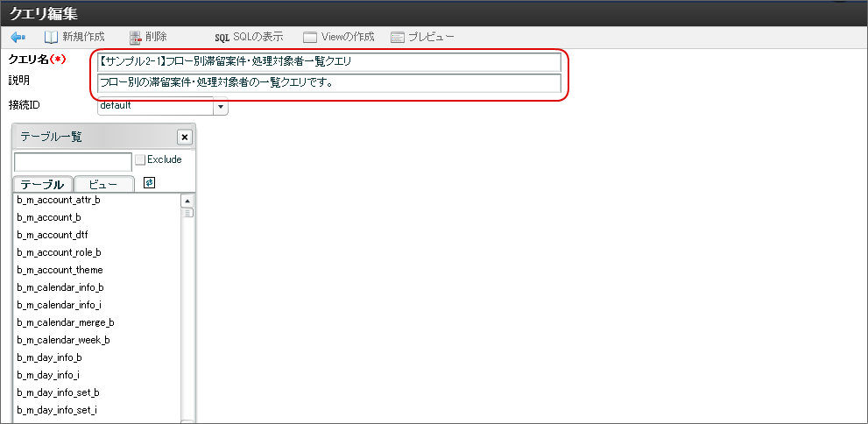The height and width of the screenshot is (424, 868).
Task: Select b_m_day_info_i in table list
Action: pos(98,375)
